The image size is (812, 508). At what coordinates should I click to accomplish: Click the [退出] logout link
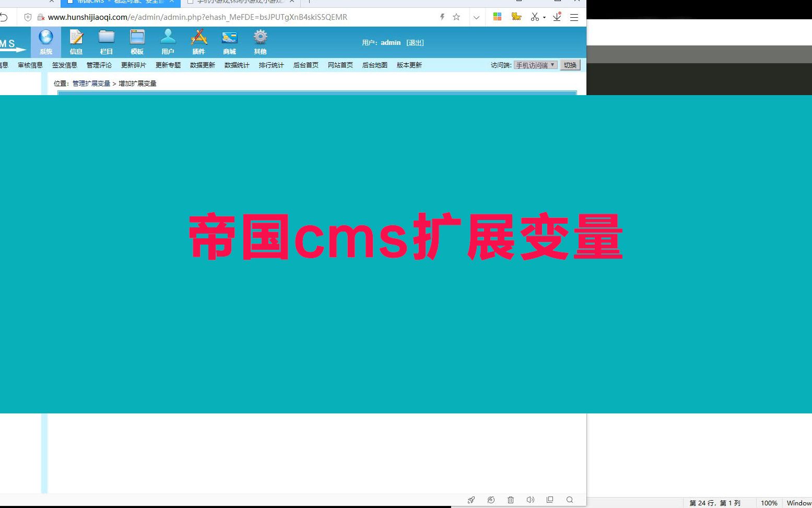click(x=415, y=42)
